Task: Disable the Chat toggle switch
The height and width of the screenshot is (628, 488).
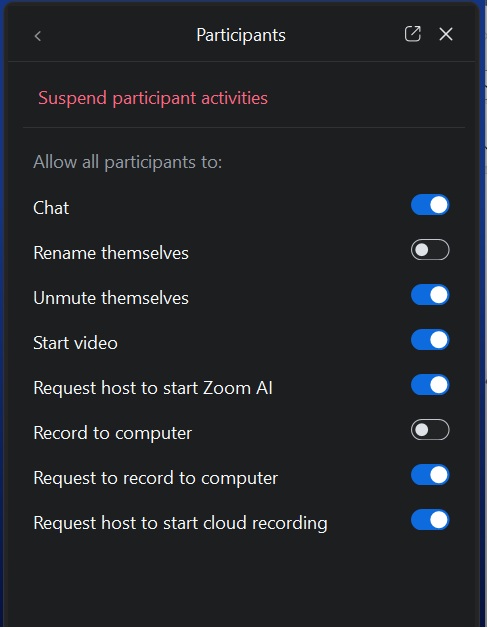Action: click(430, 205)
